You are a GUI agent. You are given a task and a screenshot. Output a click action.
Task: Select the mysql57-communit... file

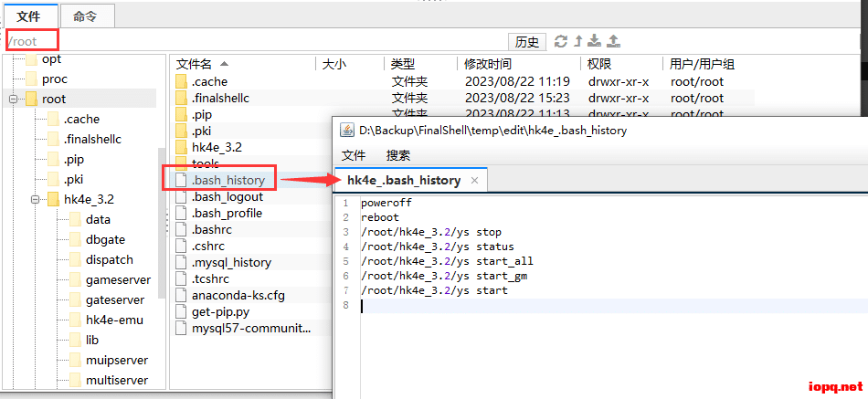point(251,328)
